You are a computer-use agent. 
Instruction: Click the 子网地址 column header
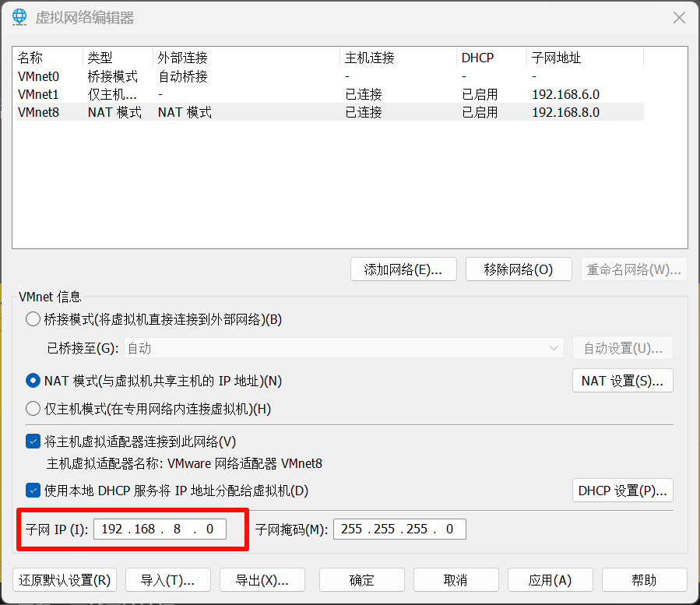click(x=586, y=58)
